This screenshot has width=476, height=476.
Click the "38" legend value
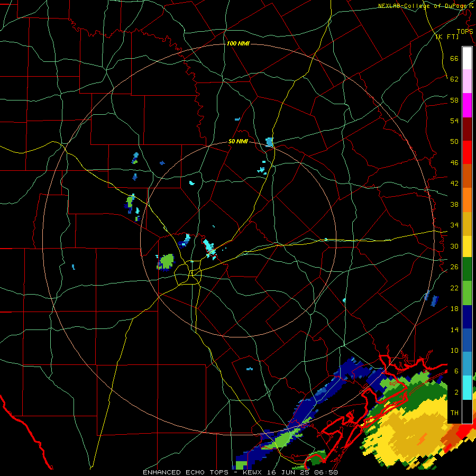[x=454, y=204]
